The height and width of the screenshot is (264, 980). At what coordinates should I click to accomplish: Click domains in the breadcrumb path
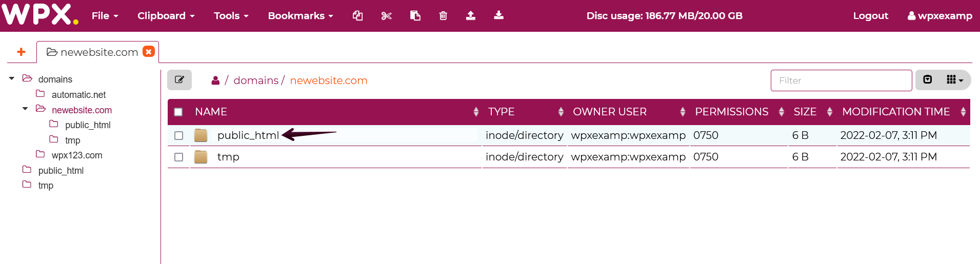[256, 80]
